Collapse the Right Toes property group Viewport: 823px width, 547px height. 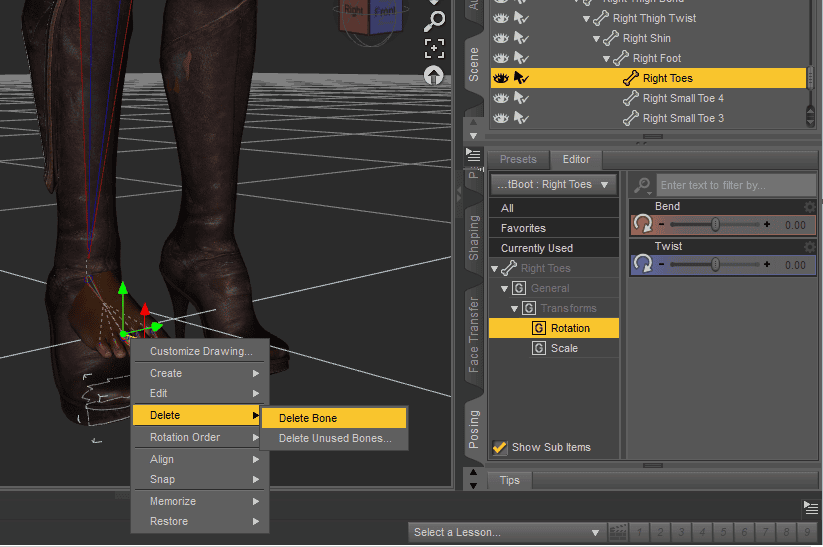(x=494, y=269)
